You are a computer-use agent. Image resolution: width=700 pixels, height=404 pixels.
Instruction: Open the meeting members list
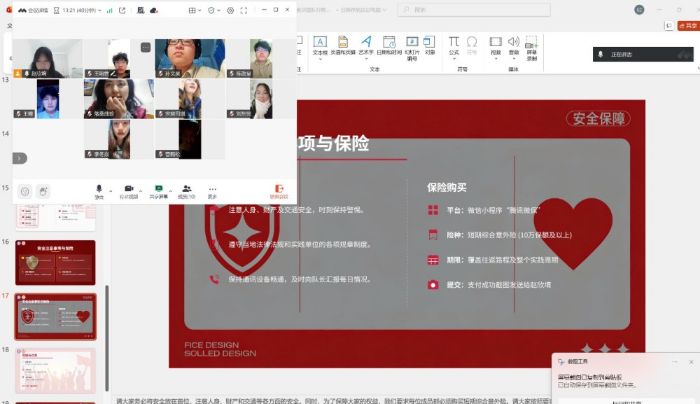pyautogui.click(x=186, y=189)
